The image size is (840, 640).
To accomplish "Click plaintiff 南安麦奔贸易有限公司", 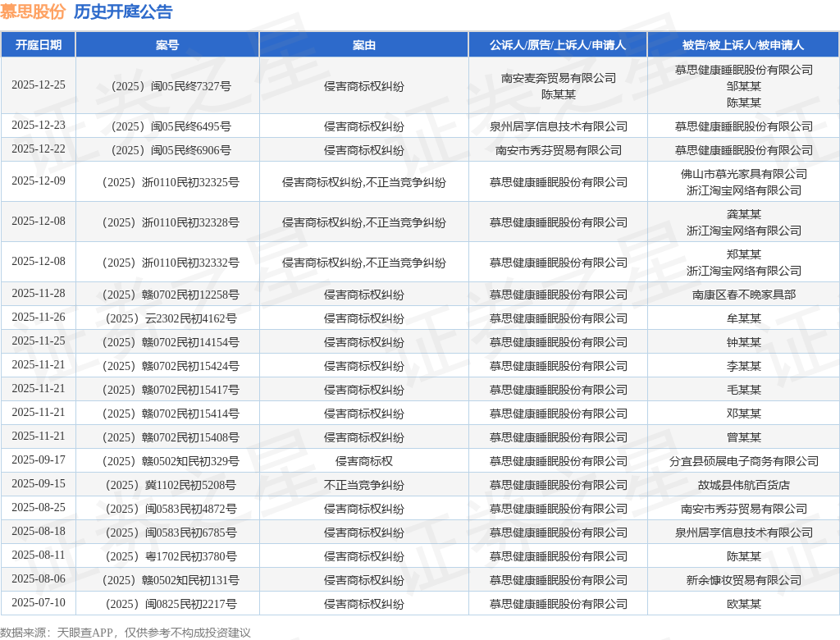I will coord(558,78).
